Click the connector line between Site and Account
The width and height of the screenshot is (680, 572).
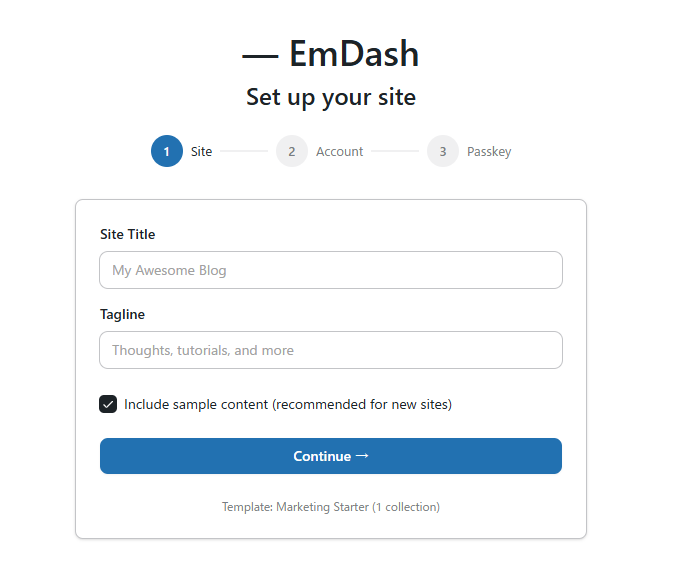pos(244,151)
